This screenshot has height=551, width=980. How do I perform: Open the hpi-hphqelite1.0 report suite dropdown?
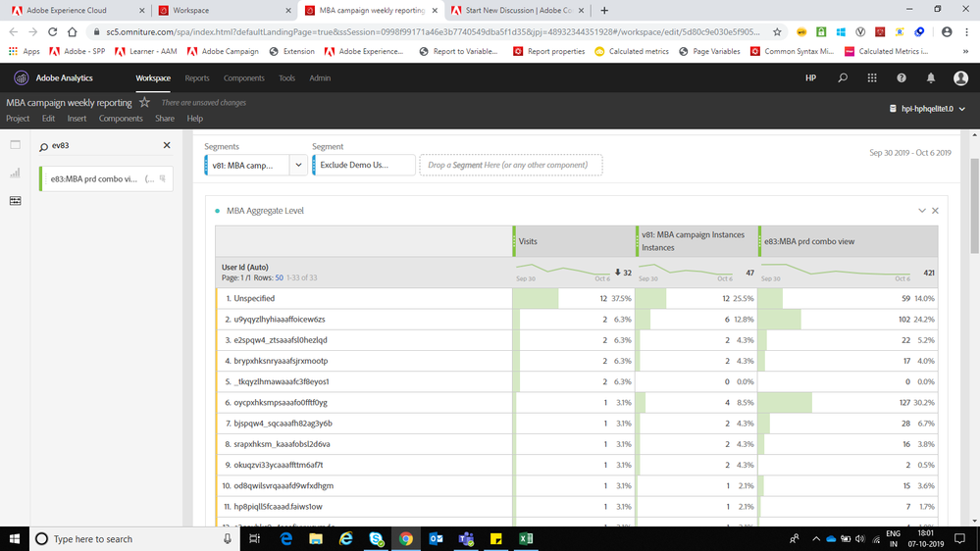pos(927,109)
